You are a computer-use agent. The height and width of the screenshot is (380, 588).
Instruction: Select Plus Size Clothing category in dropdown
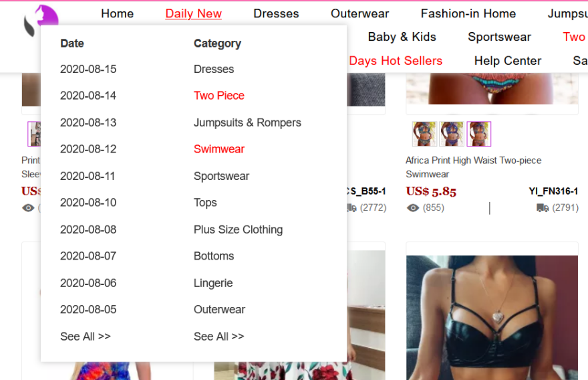point(238,229)
